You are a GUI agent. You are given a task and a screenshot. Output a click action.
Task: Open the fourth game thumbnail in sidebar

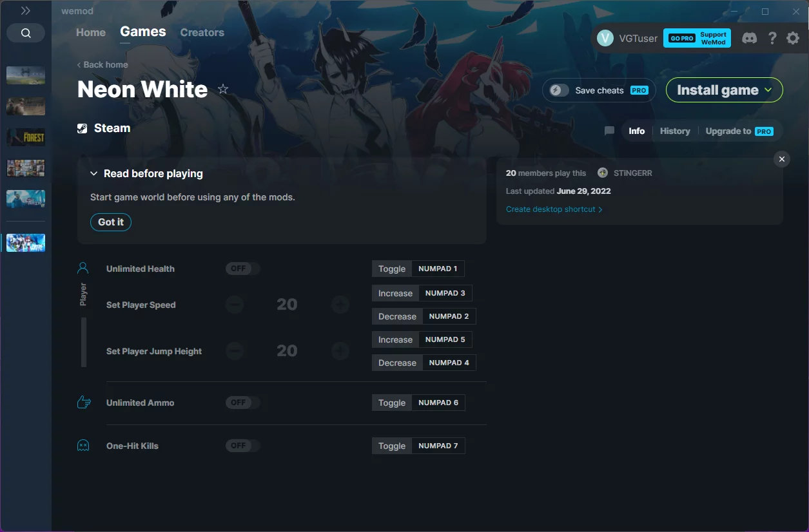point(26,168)
